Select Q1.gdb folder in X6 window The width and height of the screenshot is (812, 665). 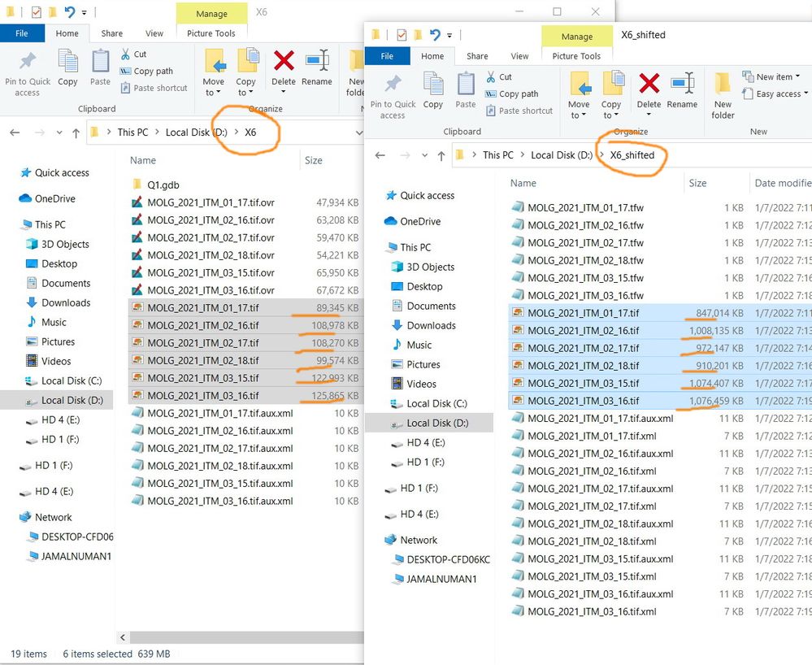(163, 185)
